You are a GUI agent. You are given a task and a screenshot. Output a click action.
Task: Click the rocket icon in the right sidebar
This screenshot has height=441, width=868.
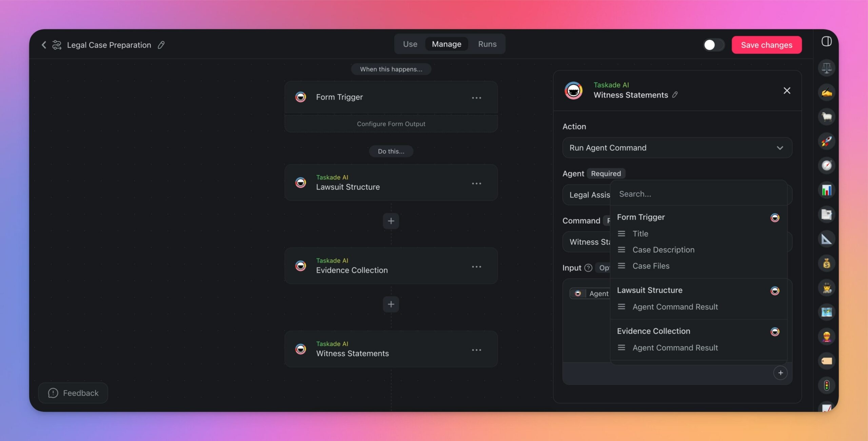coord(826,141)
